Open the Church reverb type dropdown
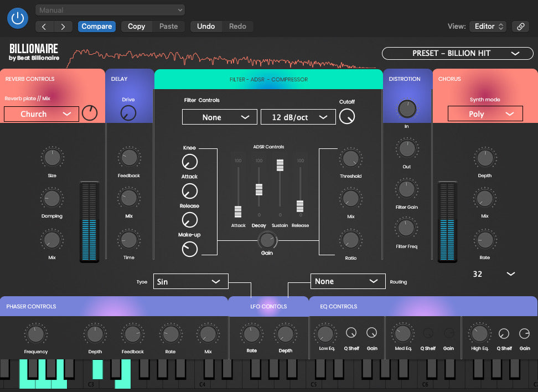Viewport: 538px width, 392px height. point(42,114)
